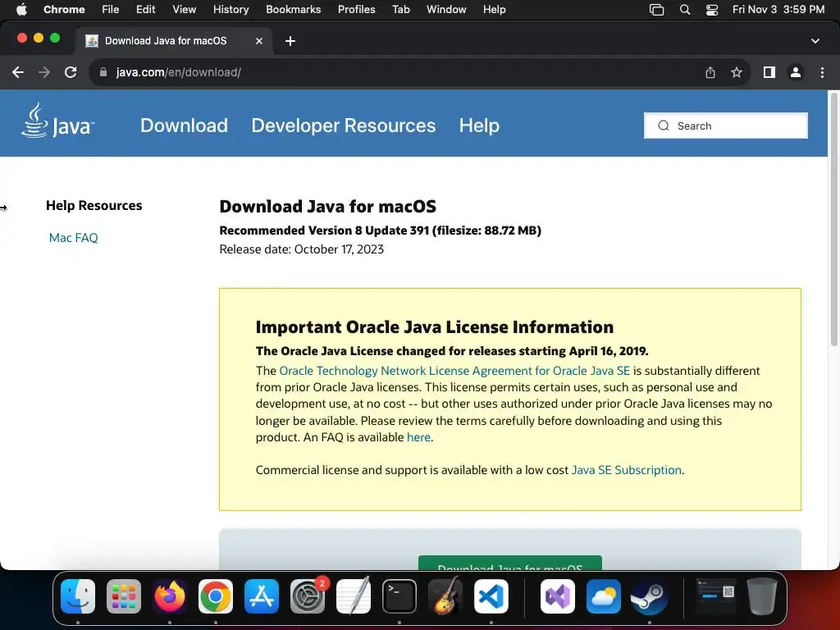Screen dimensions: 840x630
Task: Click Download in Java site header
Action: click(x=184, y=126)
